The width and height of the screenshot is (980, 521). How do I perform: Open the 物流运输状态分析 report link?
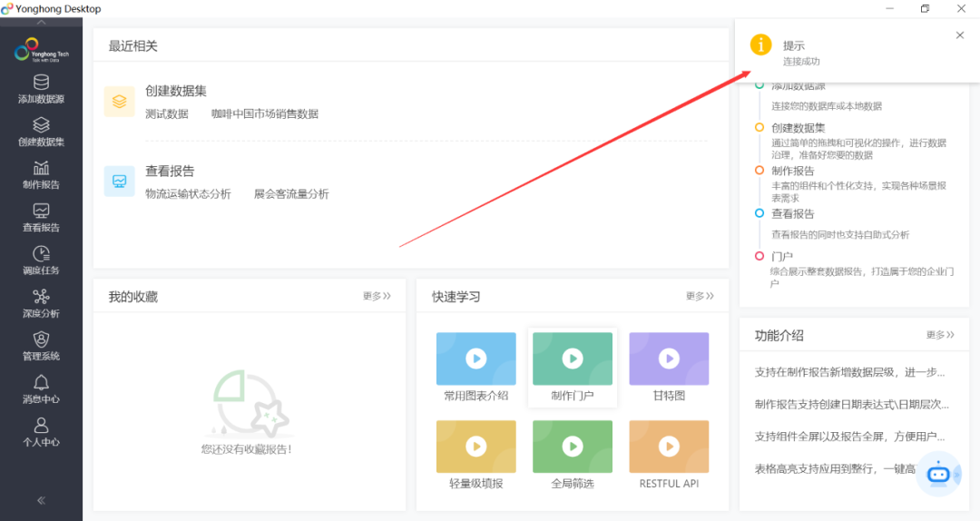click(188, 194)
